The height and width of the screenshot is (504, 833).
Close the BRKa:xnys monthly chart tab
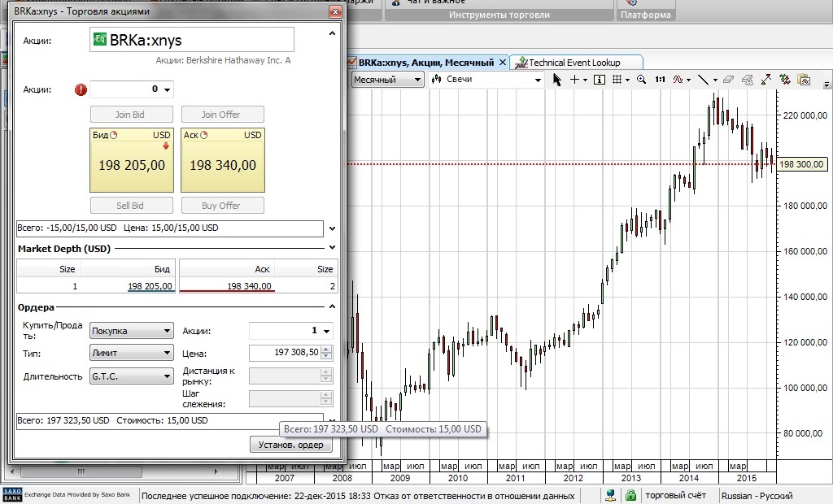coord(503,63)
